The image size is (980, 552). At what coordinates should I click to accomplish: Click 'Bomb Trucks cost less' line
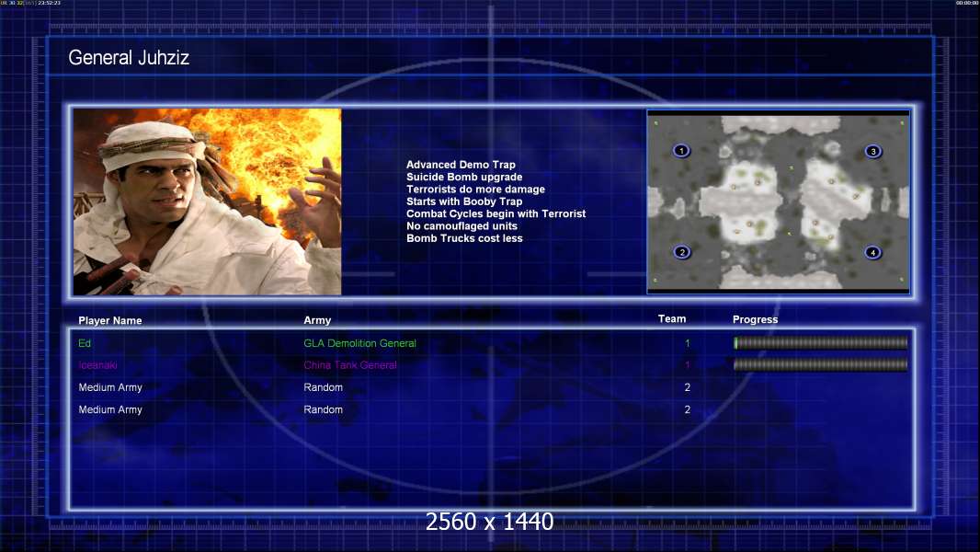(x=464, y=238)
